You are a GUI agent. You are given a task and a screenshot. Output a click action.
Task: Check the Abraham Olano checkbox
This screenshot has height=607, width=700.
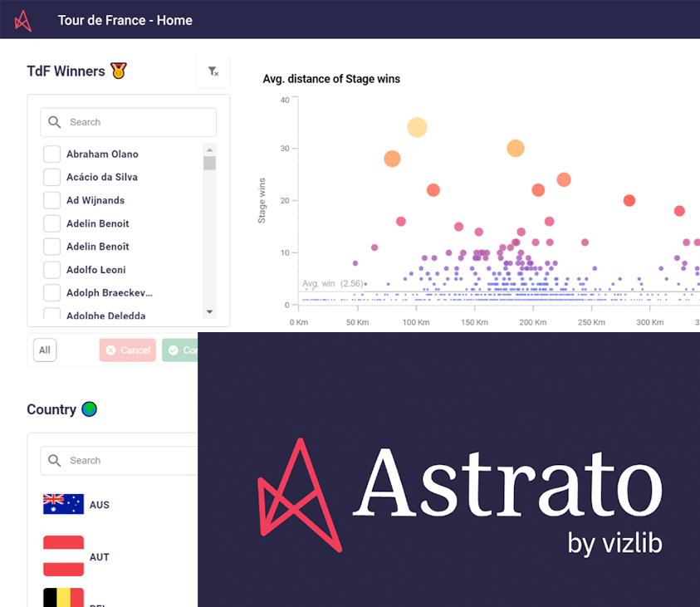[x=51, y=154]
